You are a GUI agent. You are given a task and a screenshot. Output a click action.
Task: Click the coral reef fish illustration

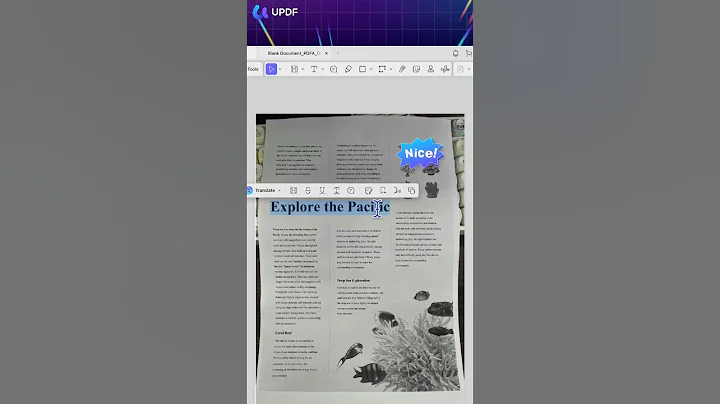click(397, 339)
